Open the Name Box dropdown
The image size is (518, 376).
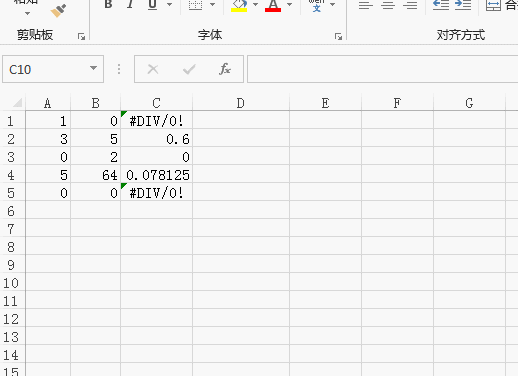[x=93, y=68]
